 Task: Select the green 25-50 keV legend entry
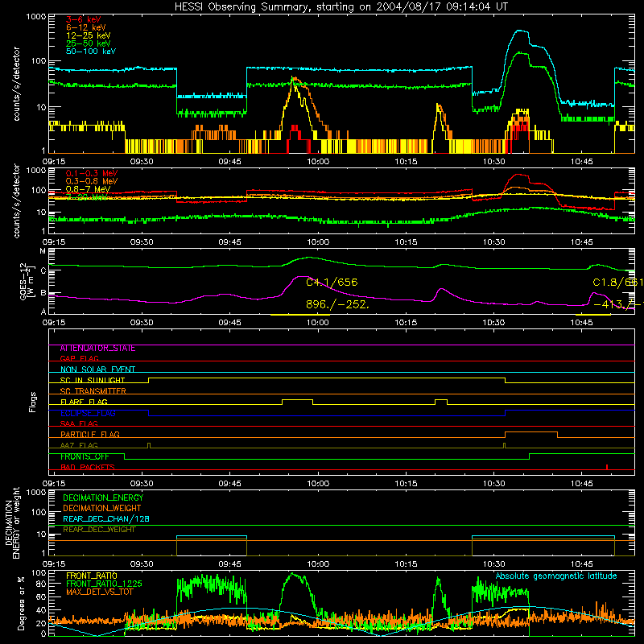click(x=88, y=43)
